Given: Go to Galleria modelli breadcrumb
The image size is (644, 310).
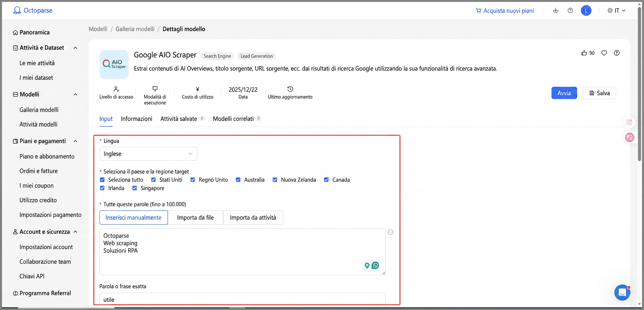Looking at the screenshot, I should [x=135, y=29].
